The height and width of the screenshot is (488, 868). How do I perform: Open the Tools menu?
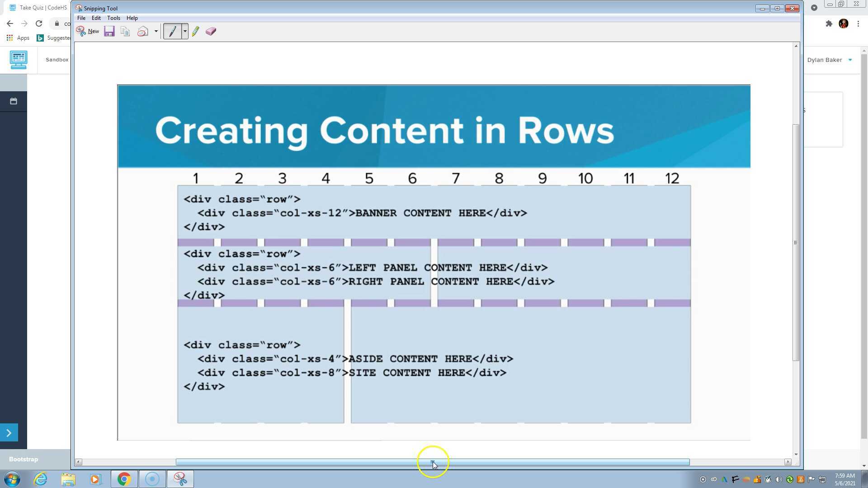pos(113,18)
